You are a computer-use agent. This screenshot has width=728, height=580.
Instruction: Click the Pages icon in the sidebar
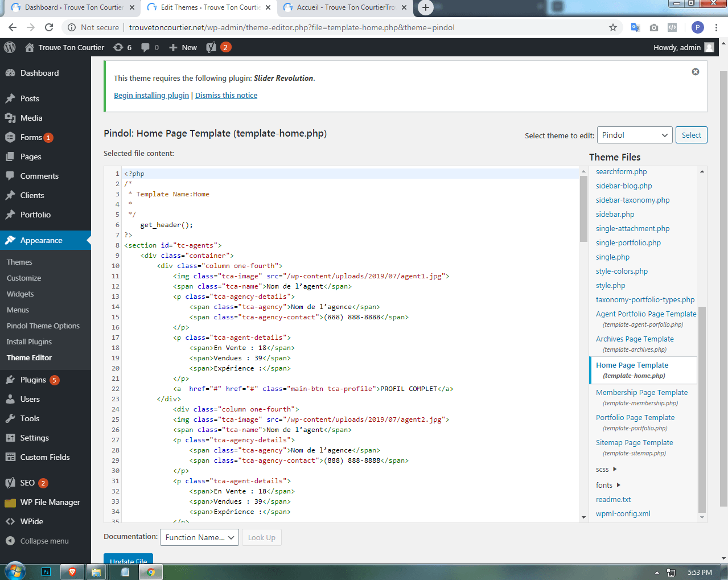pyautogui.click(x=10, y=157)
